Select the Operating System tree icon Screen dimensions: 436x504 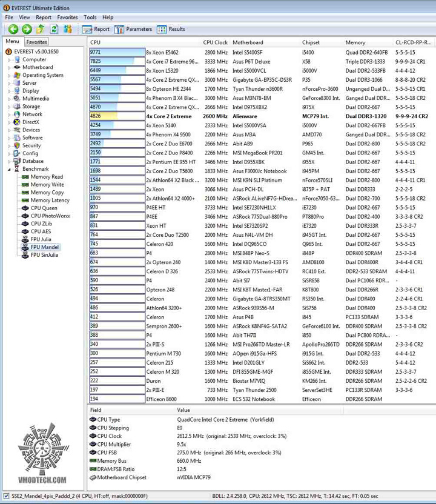(x=17, y=75)
